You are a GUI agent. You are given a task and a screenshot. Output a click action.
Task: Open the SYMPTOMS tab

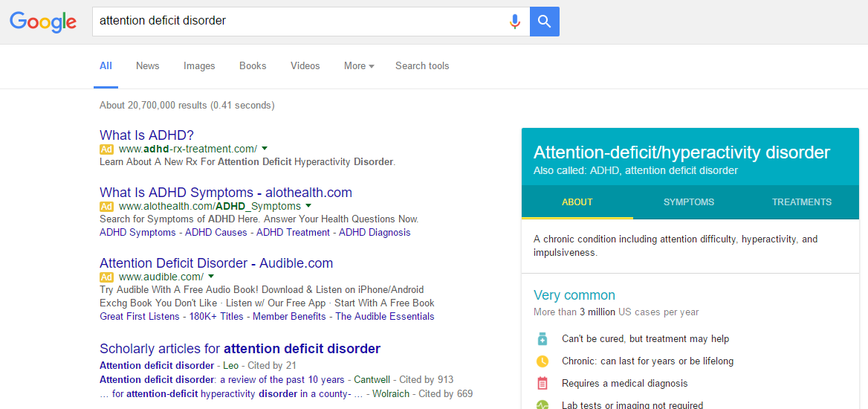pos(689,202)
